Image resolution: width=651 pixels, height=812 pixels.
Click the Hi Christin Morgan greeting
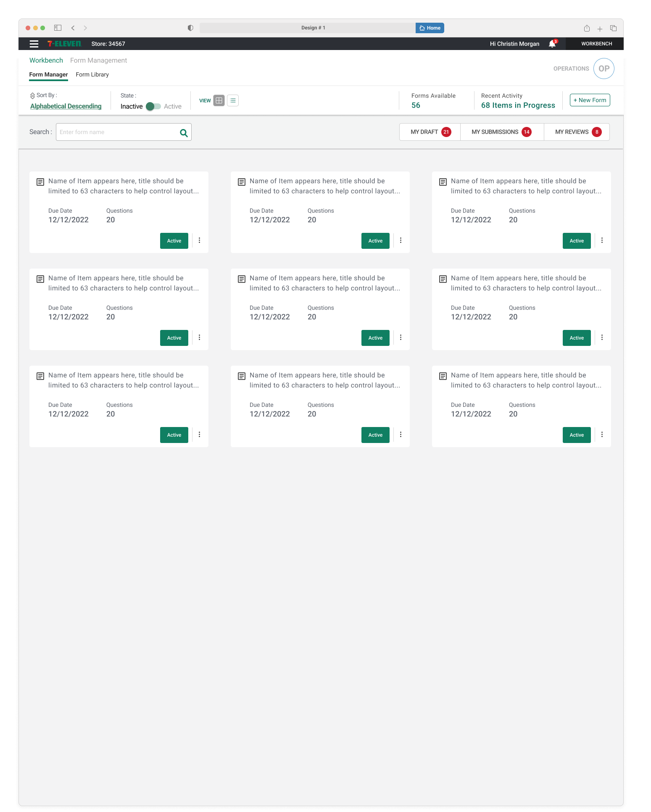(x=514, y=44)
